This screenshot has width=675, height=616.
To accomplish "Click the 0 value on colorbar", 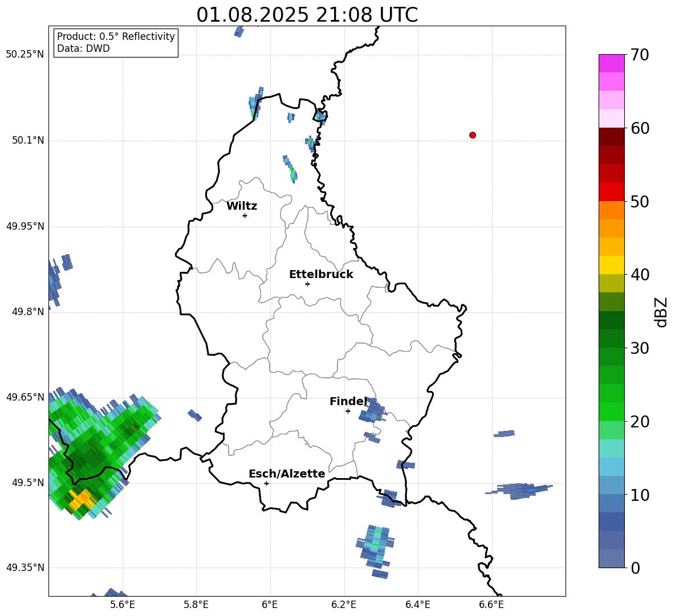I will coord(635,568).
